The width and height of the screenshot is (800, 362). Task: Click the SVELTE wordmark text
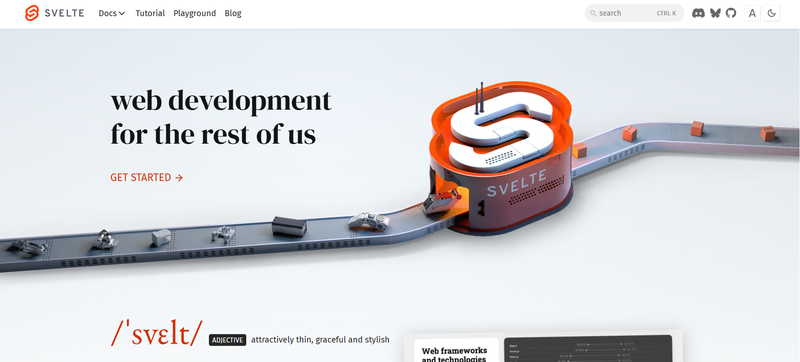click(x=64, y=13)
